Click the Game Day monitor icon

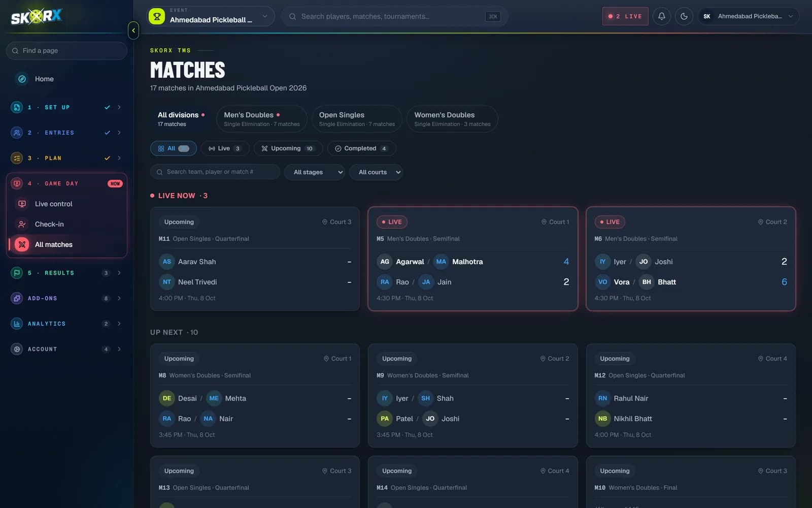tap(17, 183)
